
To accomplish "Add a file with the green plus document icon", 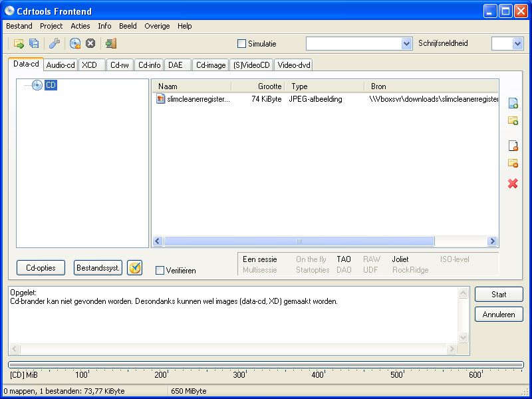I will (x=512, y=103).
